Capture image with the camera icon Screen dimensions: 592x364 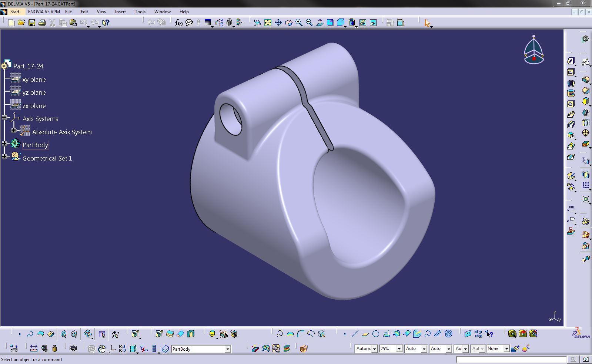click(x=73, y=348)
